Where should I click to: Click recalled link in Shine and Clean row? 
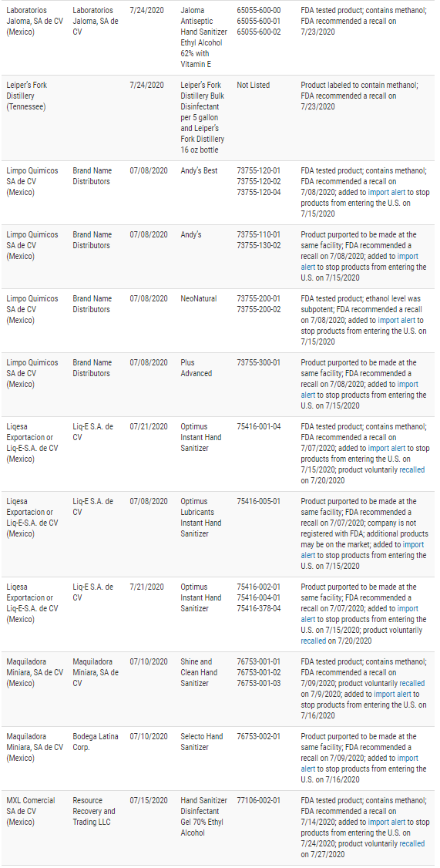pyautogui.click(x=412, y=683)
